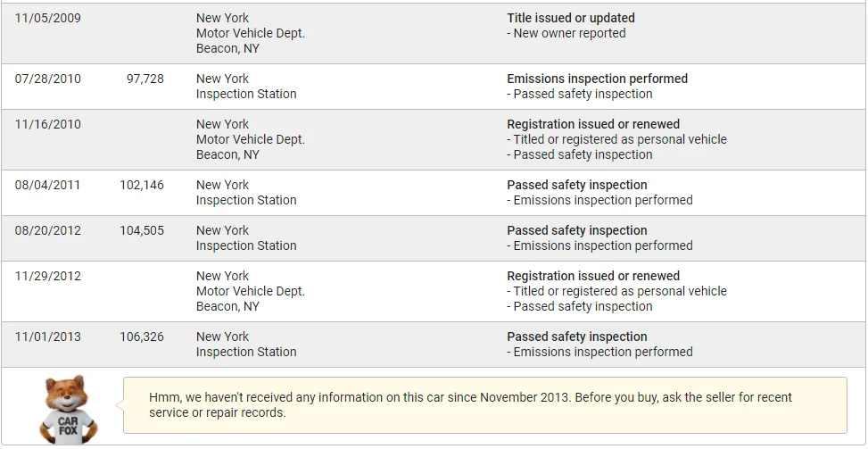Click the 97,728 mileage reading
The image size is (868, 449).
click(145, 79)
